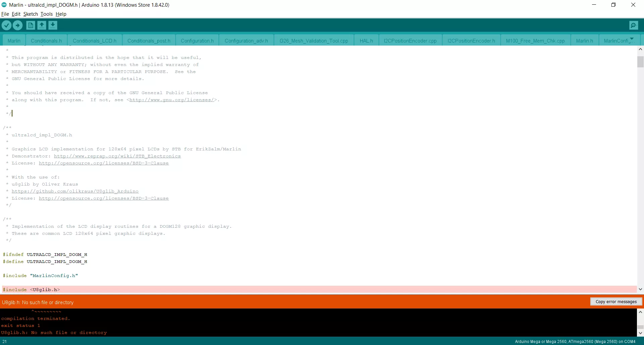Image resolution: width=644 pixels, height=345 pixels.
Task: Switch to the I2CPositionEncoder.h tab
Action: (471, 41)
